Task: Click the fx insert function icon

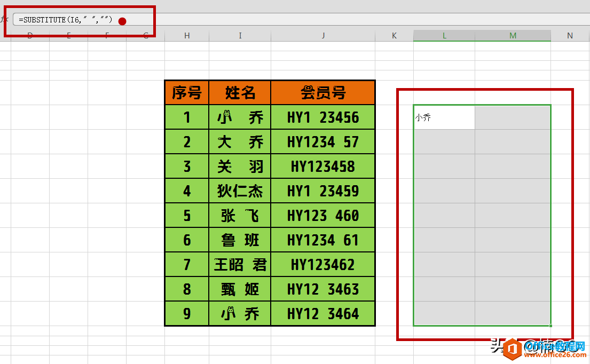Action: [x=4, y=20]
